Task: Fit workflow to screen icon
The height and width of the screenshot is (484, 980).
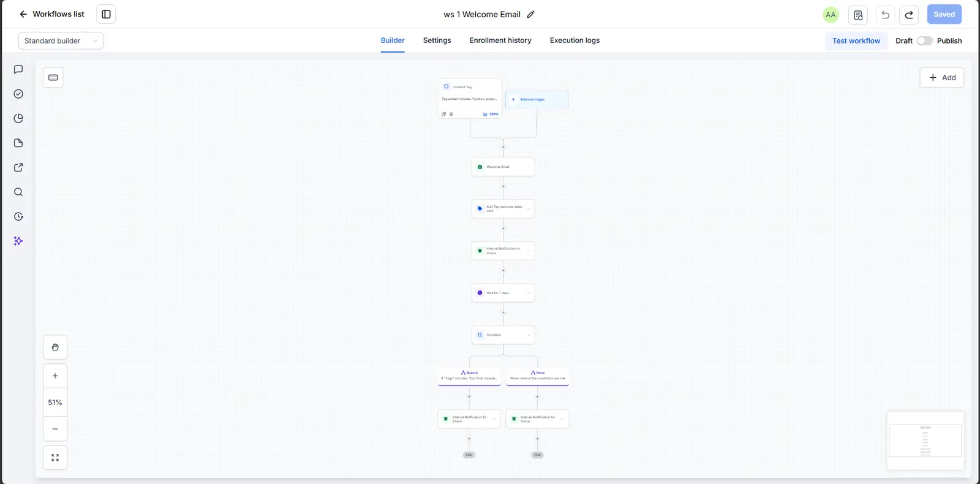Action: pyautogui.click(x=55, y=458)
